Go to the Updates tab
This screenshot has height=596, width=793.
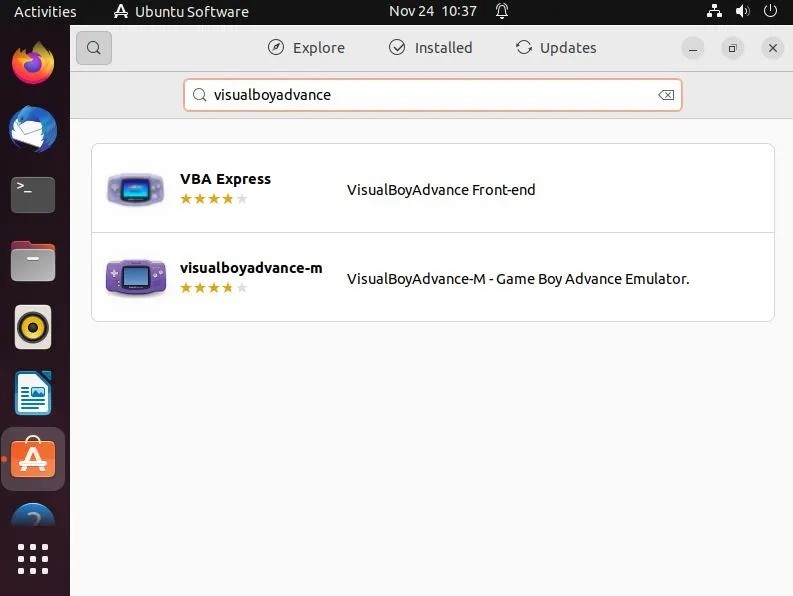click(556, 48)
